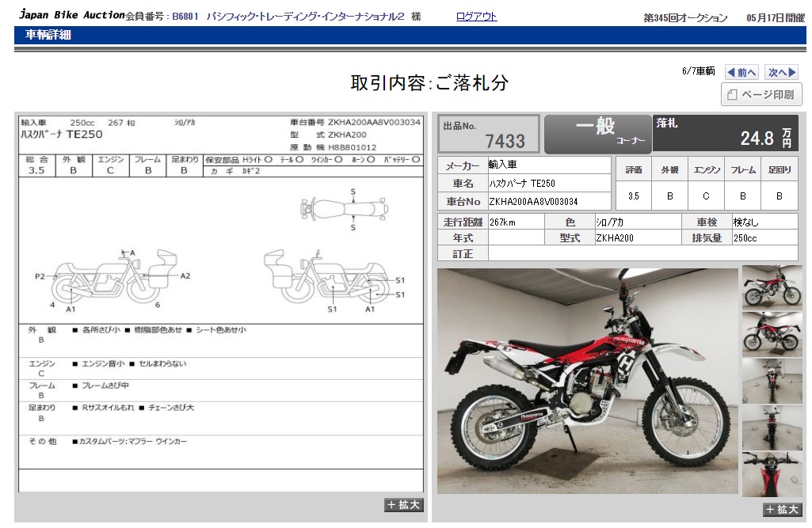This screenshot has height=528, width=812.
Task: Go to previous vehicle with 前へ button
Action: pos(741,72)
